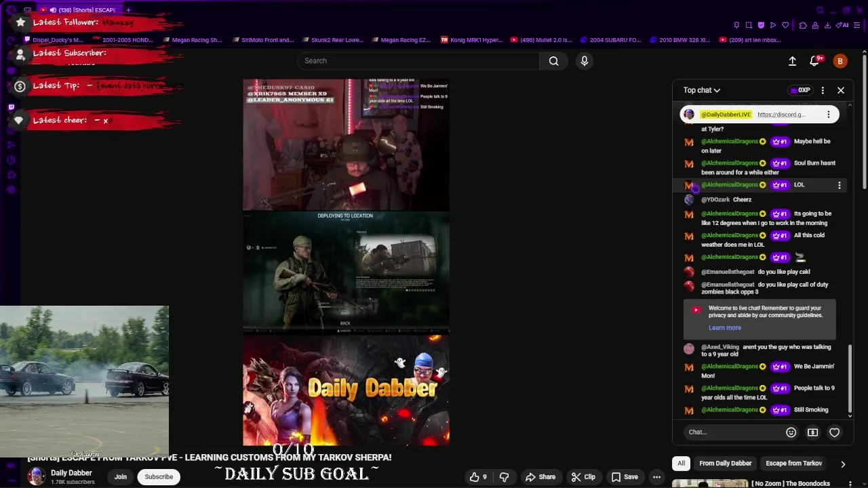The image size is (868, 488).
Task: Open the discord link in pinned message
Action: [x=781, y=115]
